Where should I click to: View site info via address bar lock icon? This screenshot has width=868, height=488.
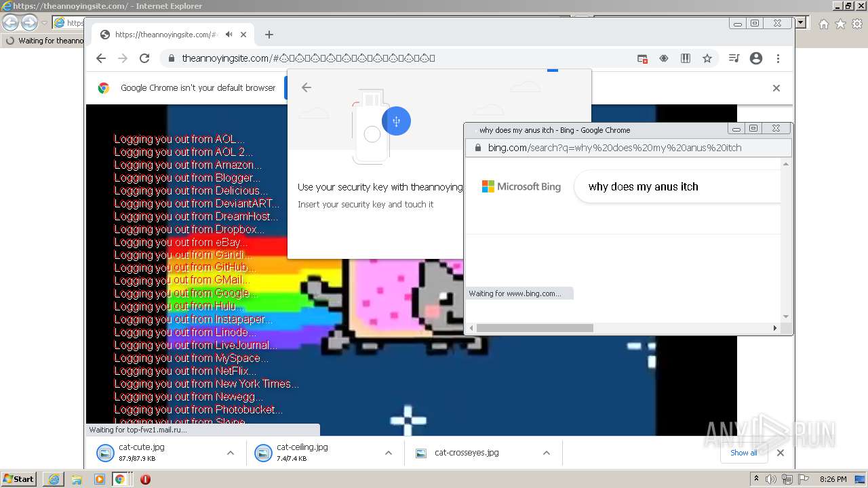[x=171, y=58]
